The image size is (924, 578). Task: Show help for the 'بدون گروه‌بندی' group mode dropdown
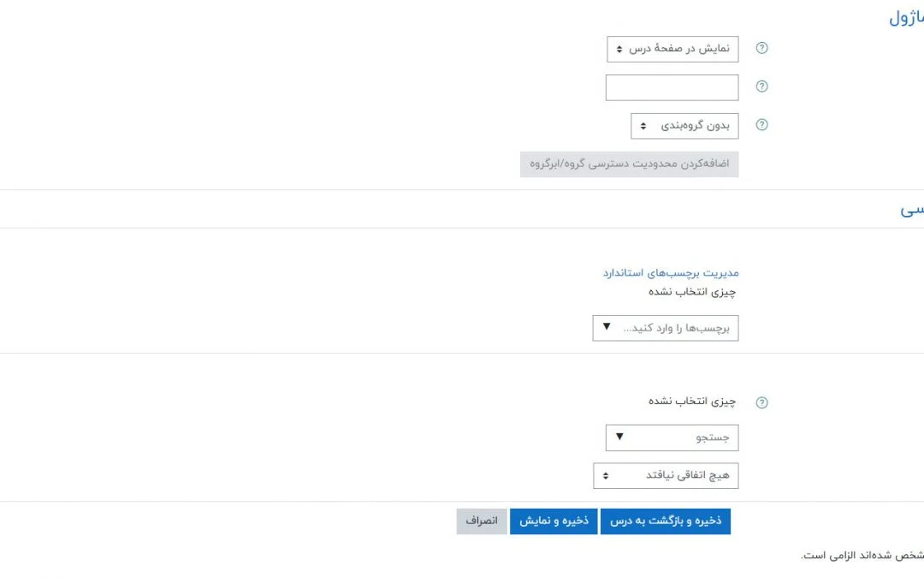[x=761, y=125]
